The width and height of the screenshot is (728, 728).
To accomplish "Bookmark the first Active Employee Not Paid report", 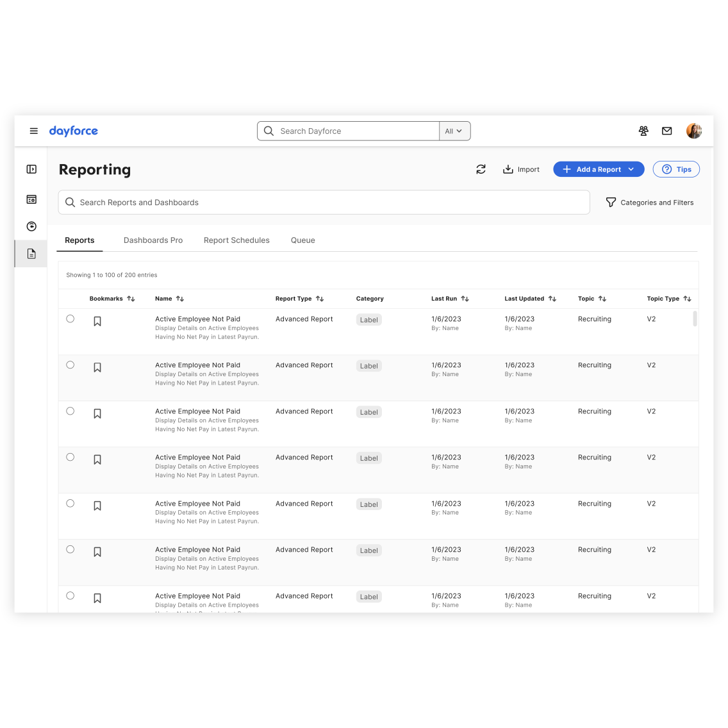I will [97, 320].
